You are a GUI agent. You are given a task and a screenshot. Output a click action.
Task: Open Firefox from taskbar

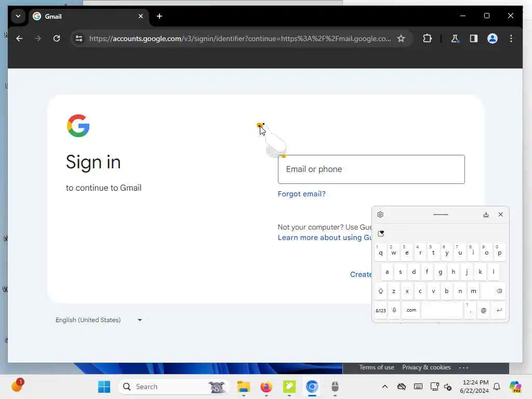pos(267,387)
